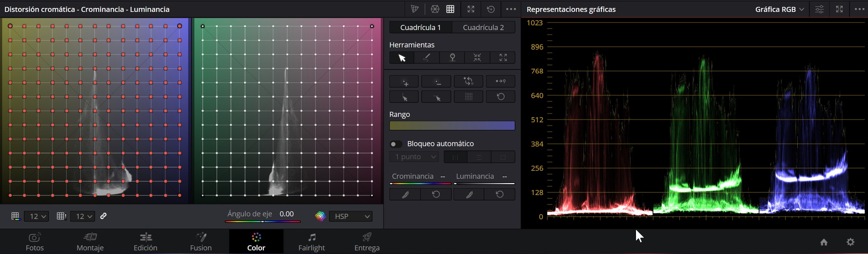Click the top-left control point on the left chroma grid

click(x=10, y=26)
